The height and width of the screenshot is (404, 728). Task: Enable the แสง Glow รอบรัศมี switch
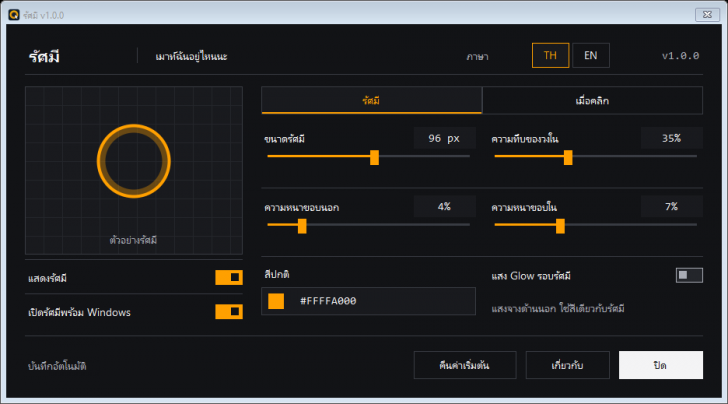pyautogui.click(x=689, y=275)
